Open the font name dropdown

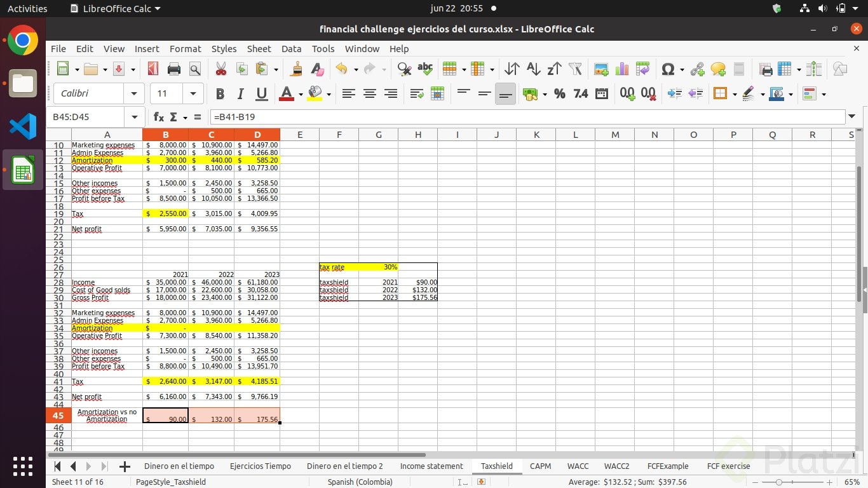[x=134, y=93]
